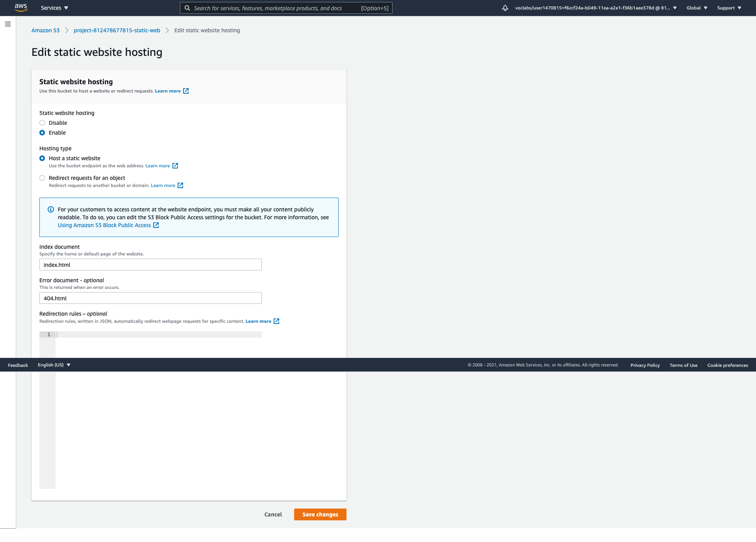Viewport: 756px width, 542px height.
Task: Click the AWS logo home icon
Action: [x=20, y=7]
